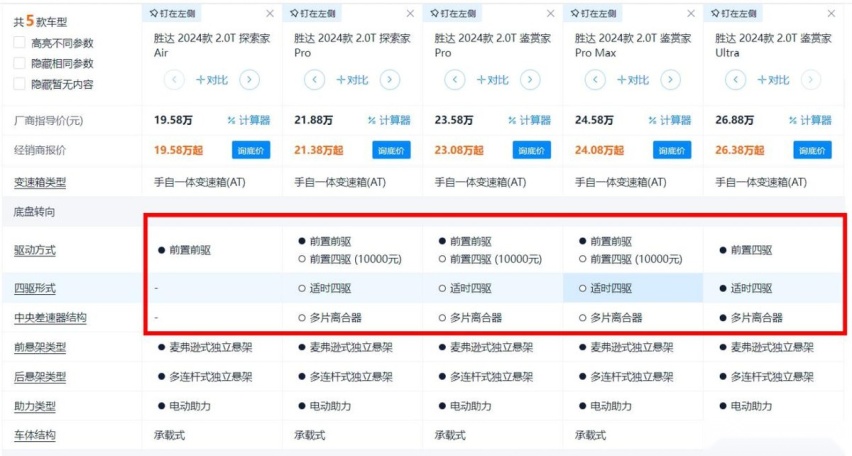This screenshot has width=852, height=456.
Task: Move 鉴赏家 Pro Max column left arrow
Action: tap(595, 80)
